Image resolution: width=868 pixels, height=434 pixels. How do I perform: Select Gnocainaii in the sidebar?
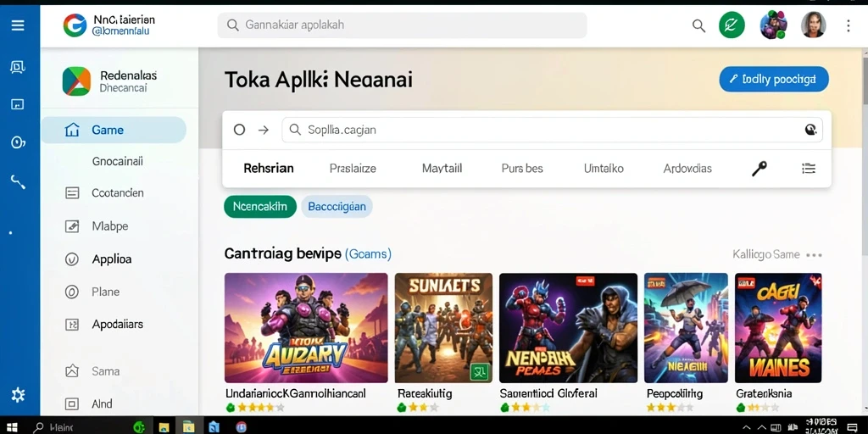117,161
